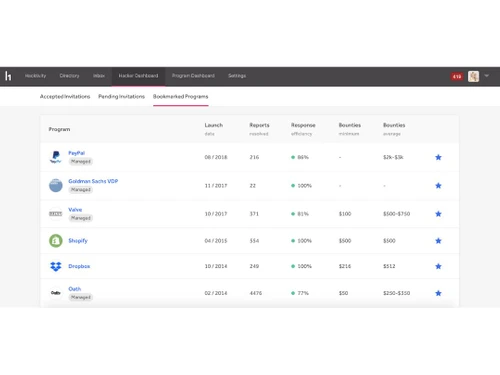Expand the account dropdown arrow
500x375 pixels.
(487, 76)
